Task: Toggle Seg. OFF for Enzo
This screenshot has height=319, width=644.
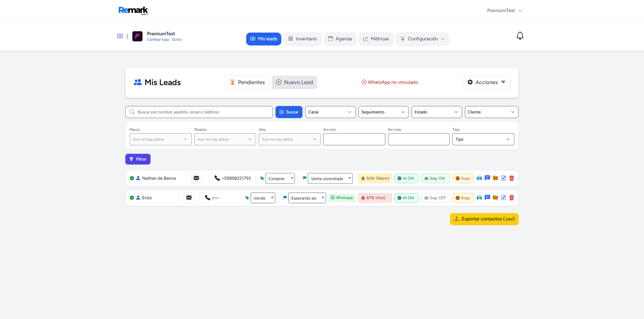Action: click(x=436, y=198)
